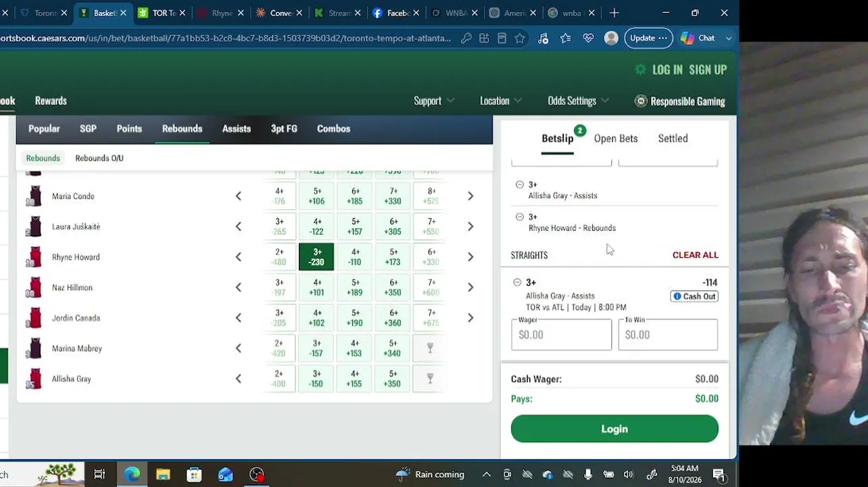Screen dimensions: 868x487
Task: Show next rebound lines for Naz Hillmon
Action: [471, 287]
